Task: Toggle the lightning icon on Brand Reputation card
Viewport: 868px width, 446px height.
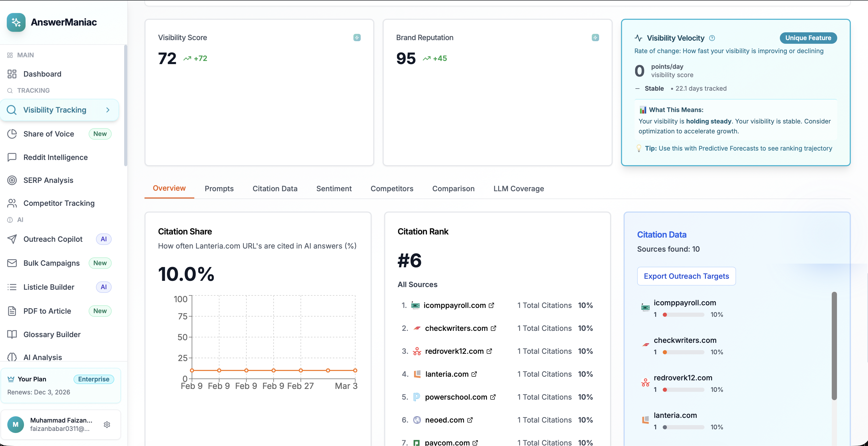Action: pos(595,38)
